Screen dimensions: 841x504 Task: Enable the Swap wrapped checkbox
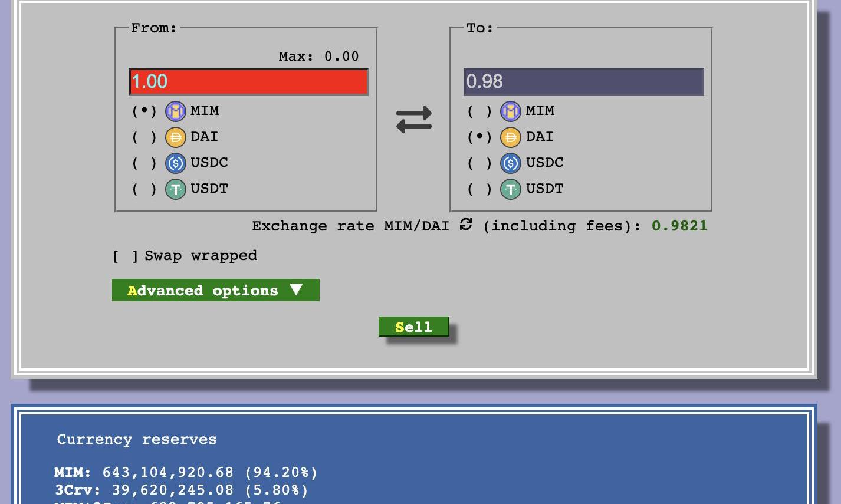click(126, 256)
